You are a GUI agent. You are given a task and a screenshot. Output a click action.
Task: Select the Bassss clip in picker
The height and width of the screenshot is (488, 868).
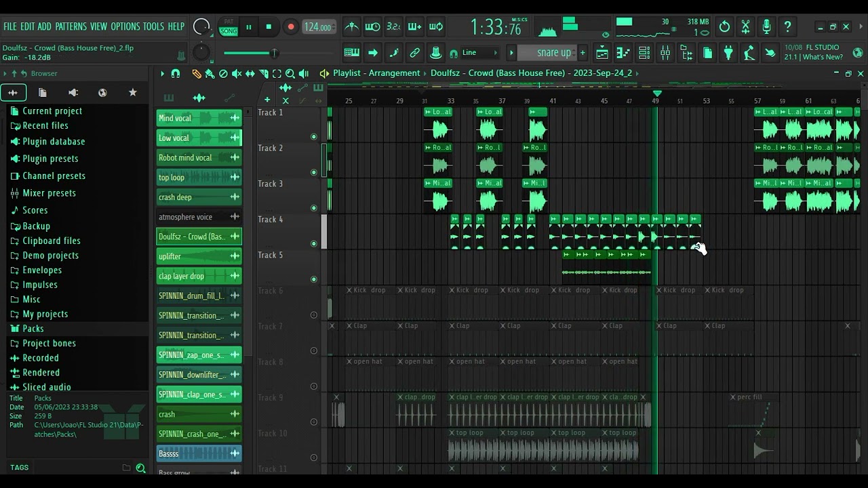[199, 453]
